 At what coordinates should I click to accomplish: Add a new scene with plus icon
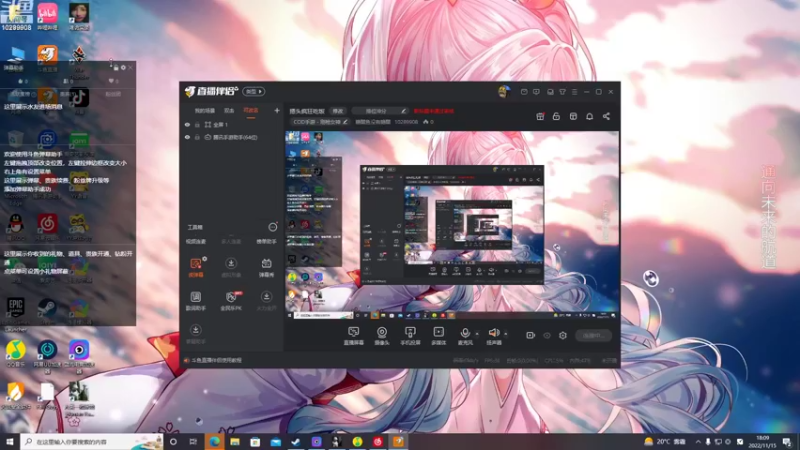(277, 110)
